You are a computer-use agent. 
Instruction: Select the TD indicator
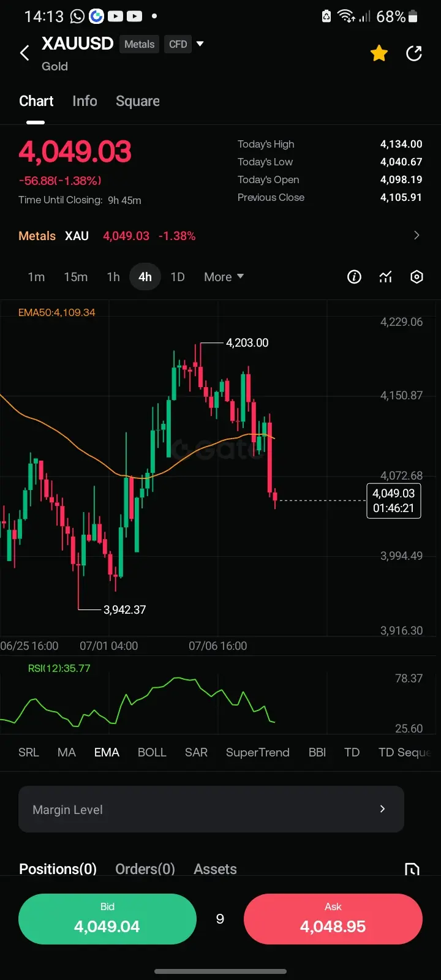(x=352, y=752)
